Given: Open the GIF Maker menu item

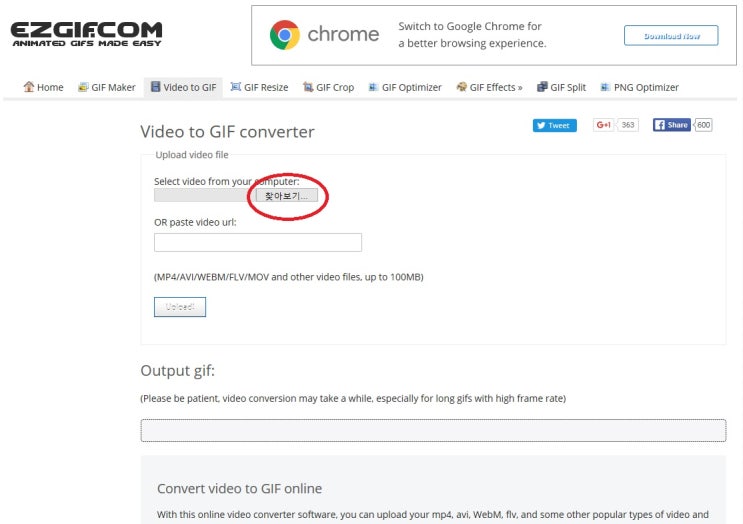Looking at the screenshot, I should point(108,87).
